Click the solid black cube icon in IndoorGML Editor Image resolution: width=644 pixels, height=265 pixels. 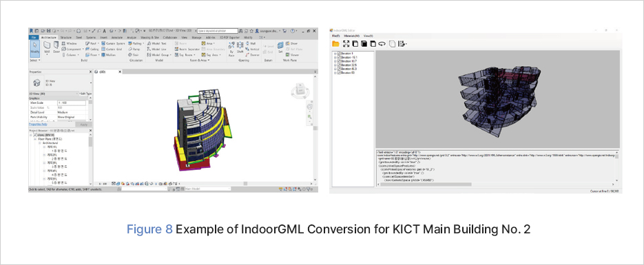pyautogui.click(x=364, y=43)
